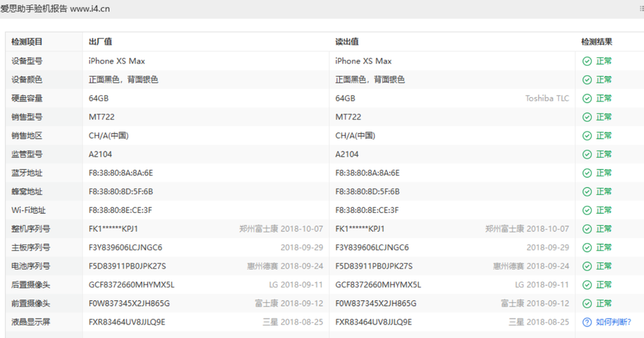Select the 主板序列号 row label
The image size is (644, 338).
[30, 248]
